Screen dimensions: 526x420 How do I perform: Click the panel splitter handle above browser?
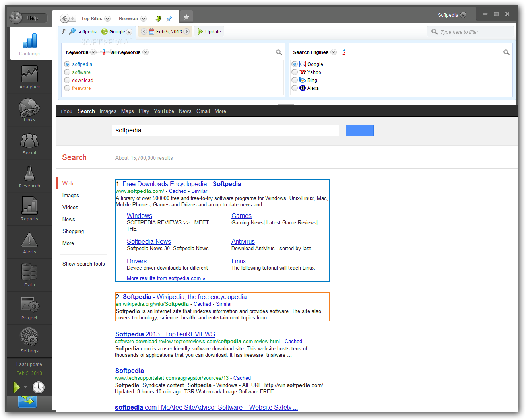286,103
